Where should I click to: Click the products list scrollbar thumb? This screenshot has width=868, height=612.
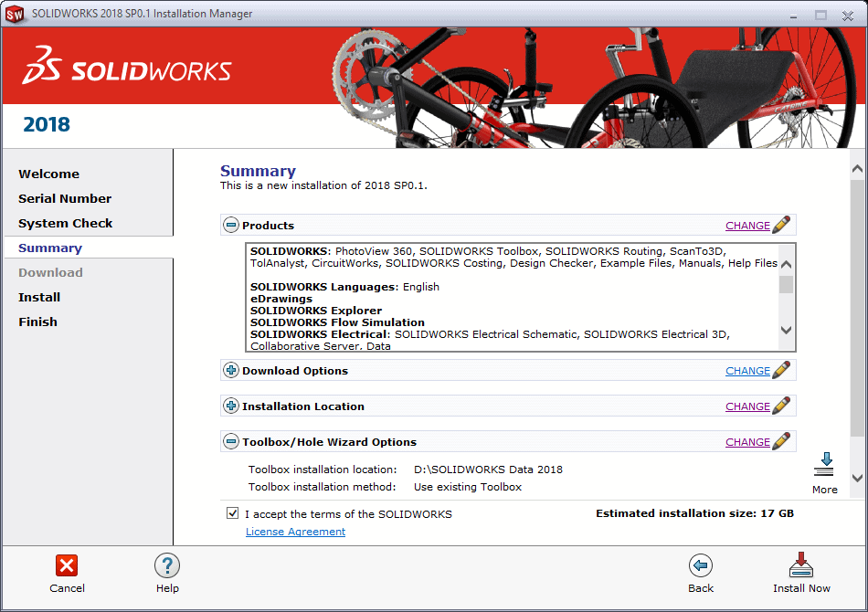[x=786, y=284]
